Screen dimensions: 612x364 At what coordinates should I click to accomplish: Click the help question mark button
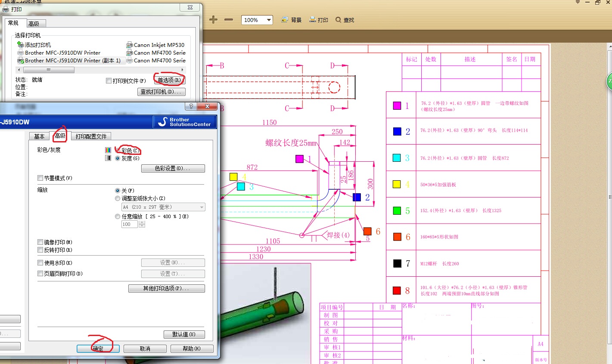[191, 106]
